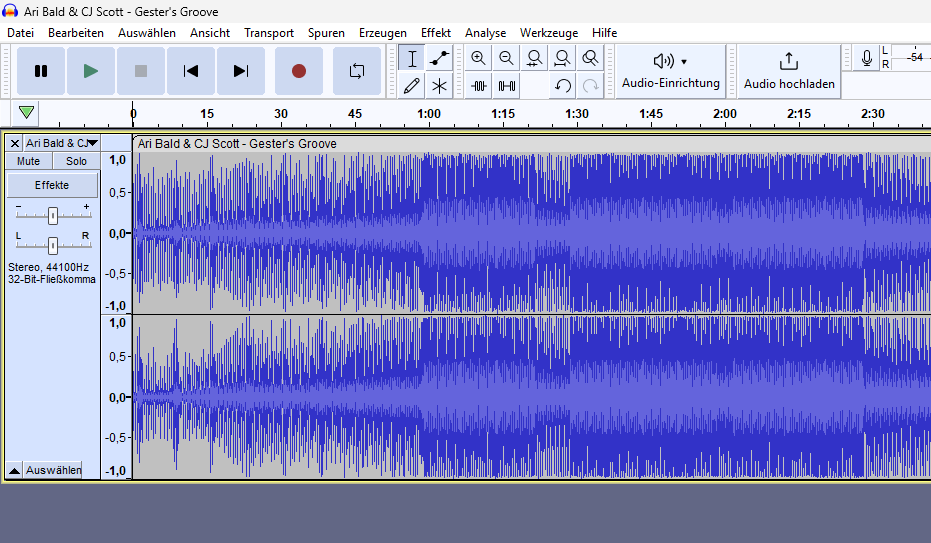This screenshot has width=931, height=543.
Task: Collapse track with the up-arrow button
Action: click(x=15, y=470)
